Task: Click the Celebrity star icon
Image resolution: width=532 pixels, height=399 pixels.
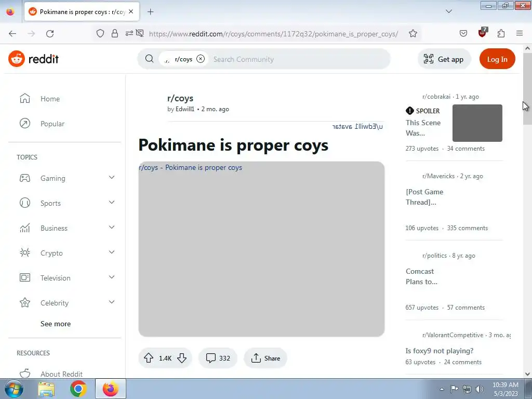Action: (x=25, y=303)
